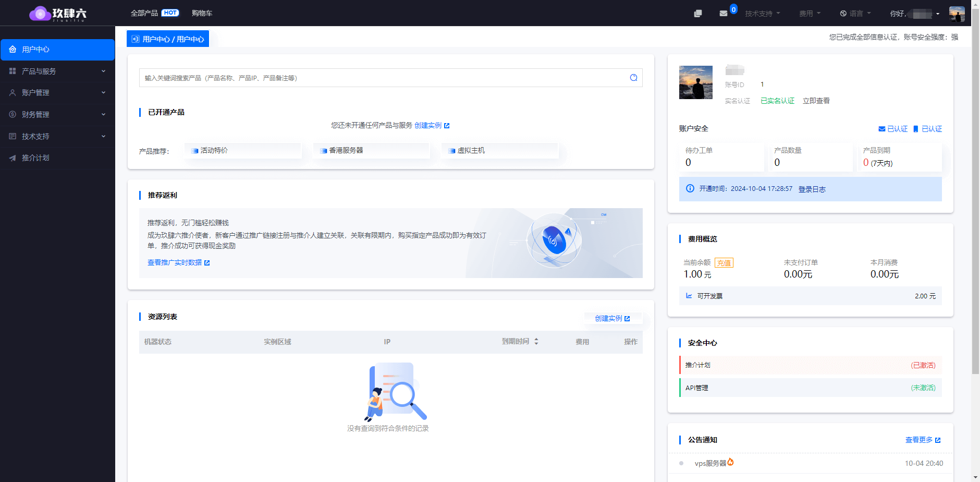Click the external link icon beside 查看更多
The image size is (980, 482).
(938, 440)
